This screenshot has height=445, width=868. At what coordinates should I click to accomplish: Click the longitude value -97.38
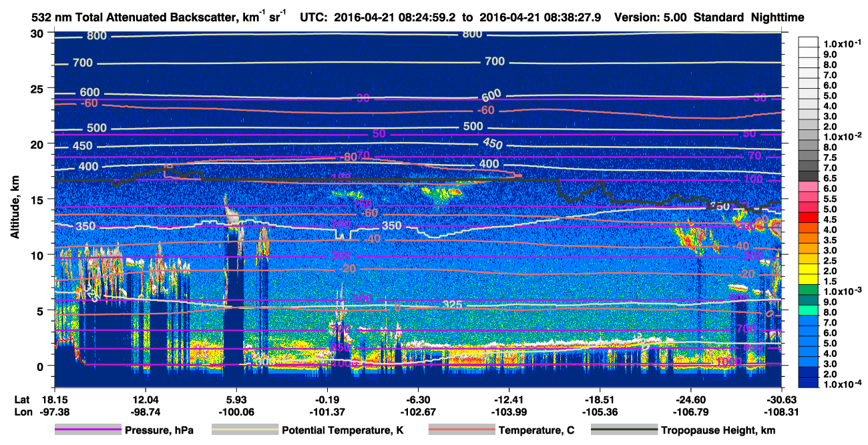click(55, 412)
